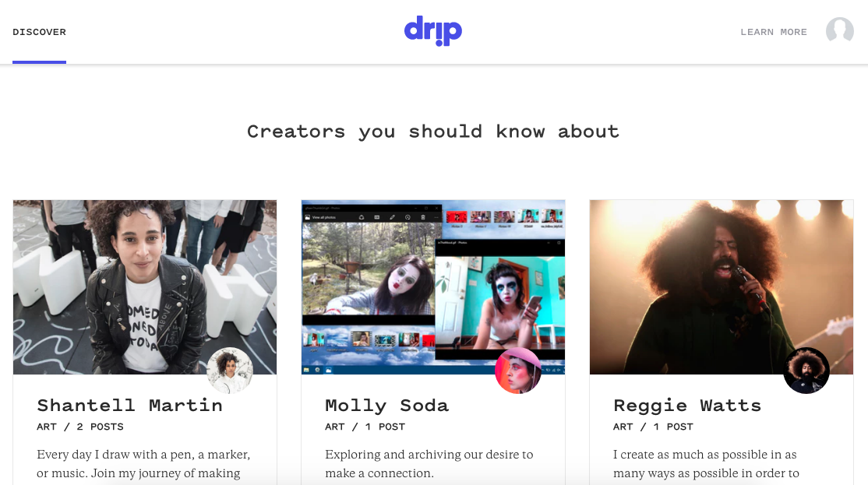Open Molly Soda's cover image
Viewport: 868px width, 485px height.
point(433,287)
